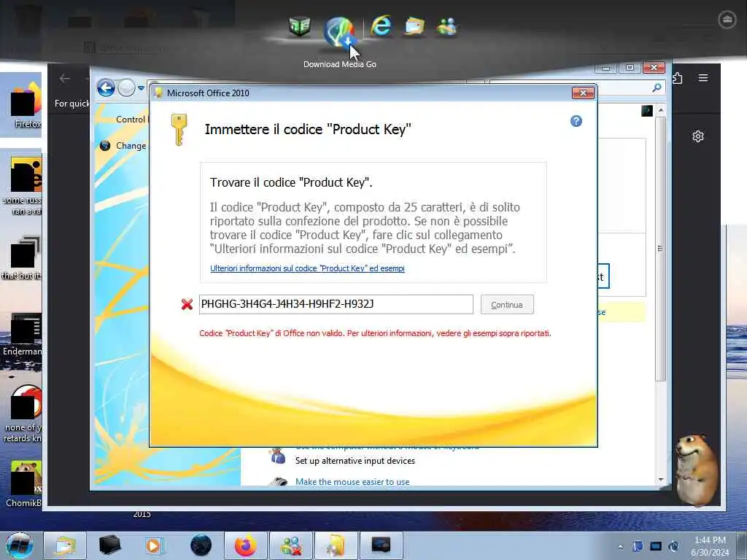Open the Start menu orb

point(19,545)
